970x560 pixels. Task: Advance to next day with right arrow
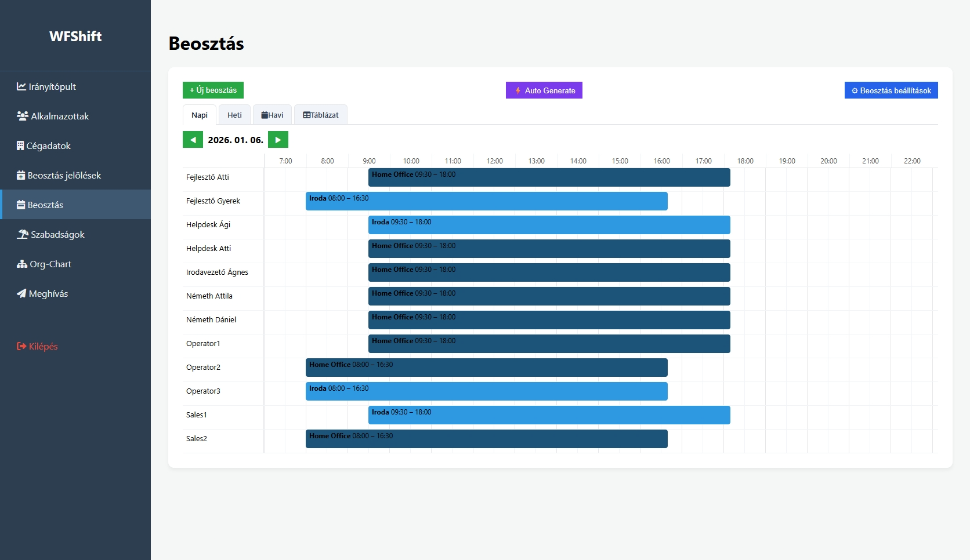tap(278, 140)
